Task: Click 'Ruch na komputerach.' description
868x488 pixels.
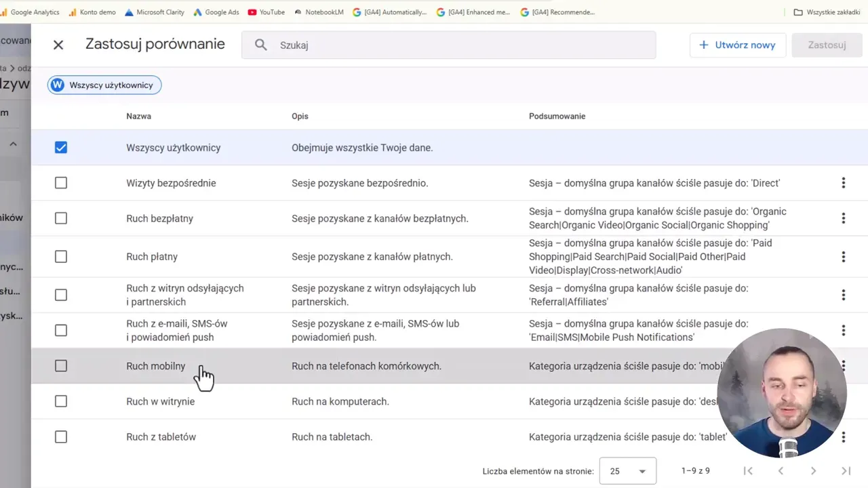Action: pos(340,401)
